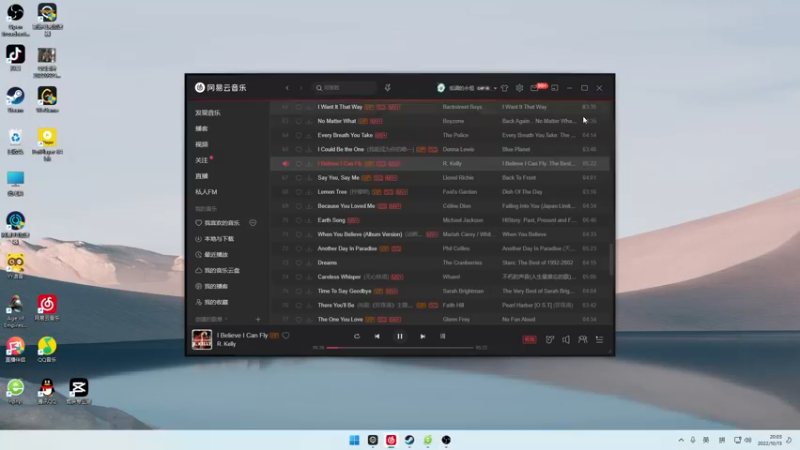Like the song Say You, Say Me
800x450 pixels.
tap(298, 178)
